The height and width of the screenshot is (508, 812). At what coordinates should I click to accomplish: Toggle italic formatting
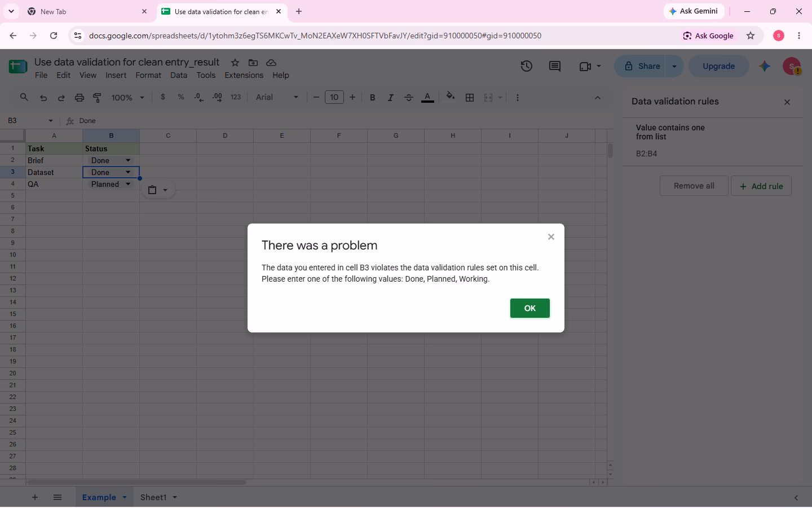(x=390, y=98)
